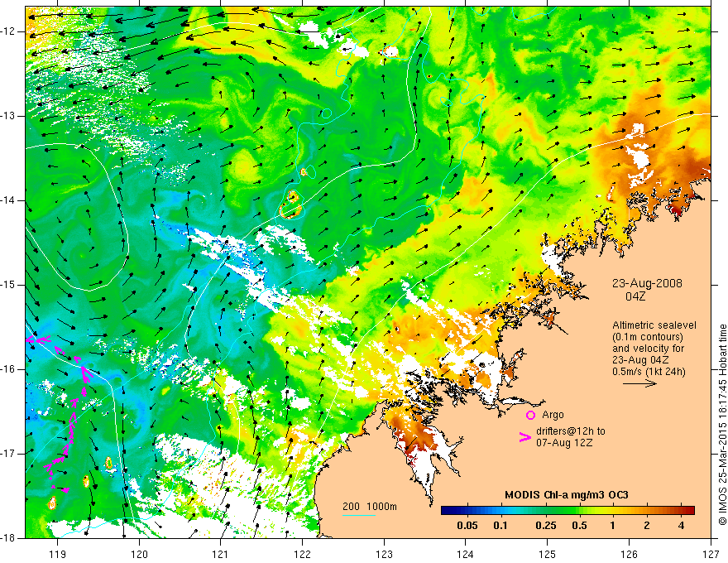Click latitude axis label -15
This screenshot has height=563, width=728.
8,285
